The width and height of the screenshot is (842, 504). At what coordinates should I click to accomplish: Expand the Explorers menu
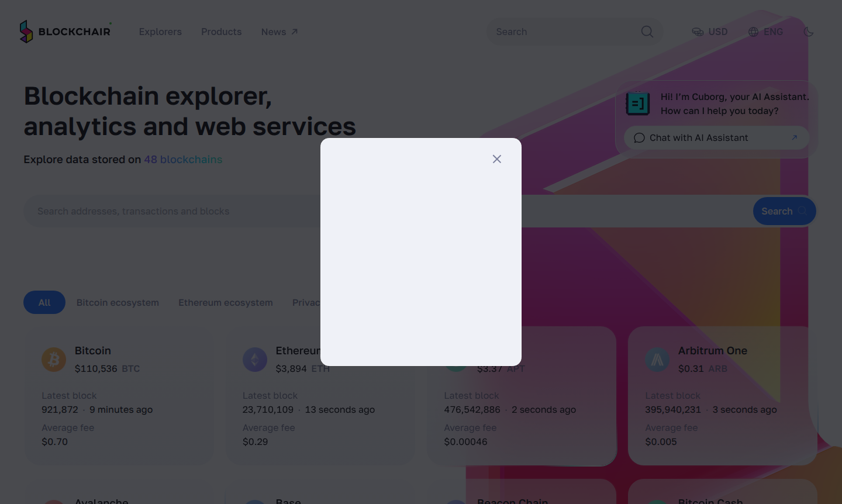click(x=160, y=32)
